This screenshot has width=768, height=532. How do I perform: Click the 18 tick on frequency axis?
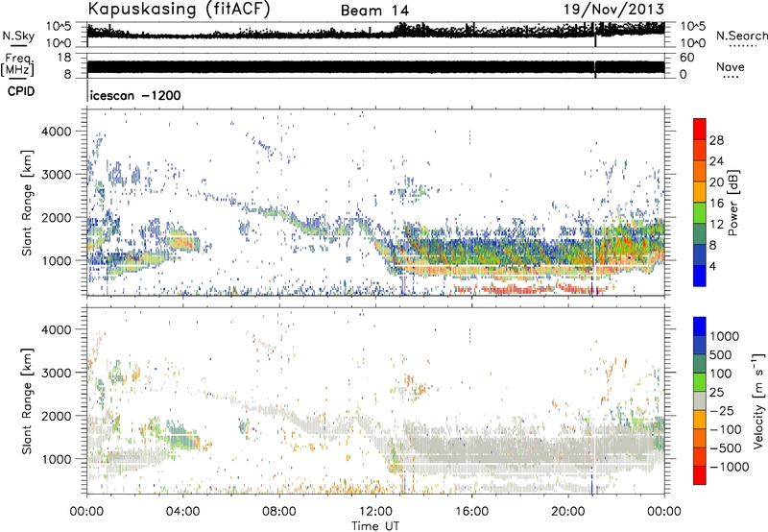(64, 58)
